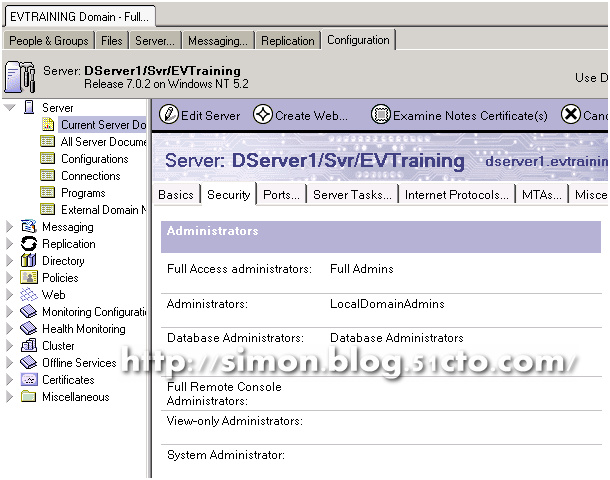Select Configurations in the tree
Screen dimensions: 610x480
click(x=95, y=159)
